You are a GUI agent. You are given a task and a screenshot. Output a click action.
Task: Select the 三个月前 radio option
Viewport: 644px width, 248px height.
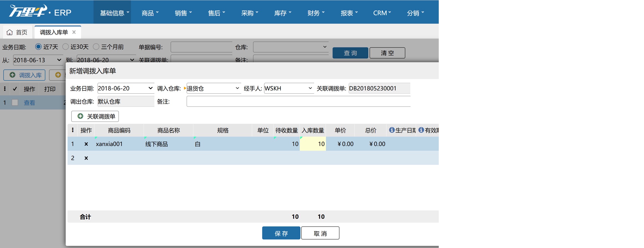pyautogui.click(x=96, y=47)
